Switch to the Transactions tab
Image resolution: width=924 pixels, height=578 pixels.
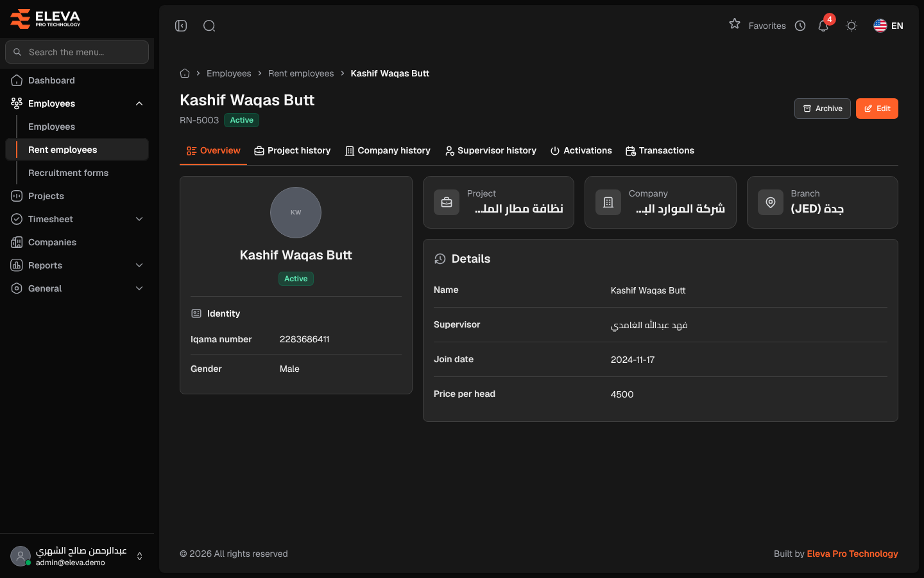point(660,150)
